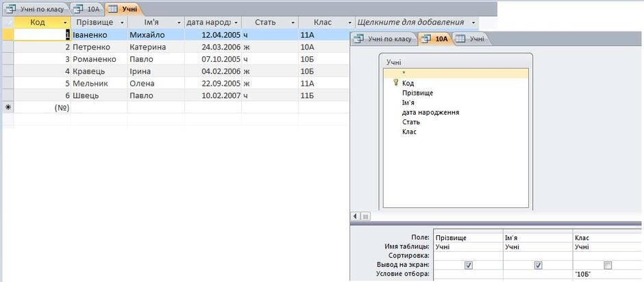This screenshot has width=644, height=282.
Task: Select Ім'я in the Учні field list
Action: click(456, 103)
